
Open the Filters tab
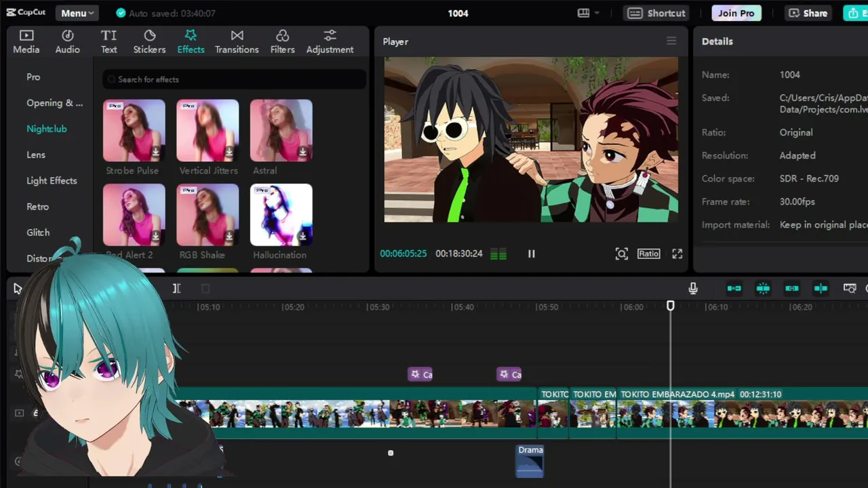click(282, 42)
